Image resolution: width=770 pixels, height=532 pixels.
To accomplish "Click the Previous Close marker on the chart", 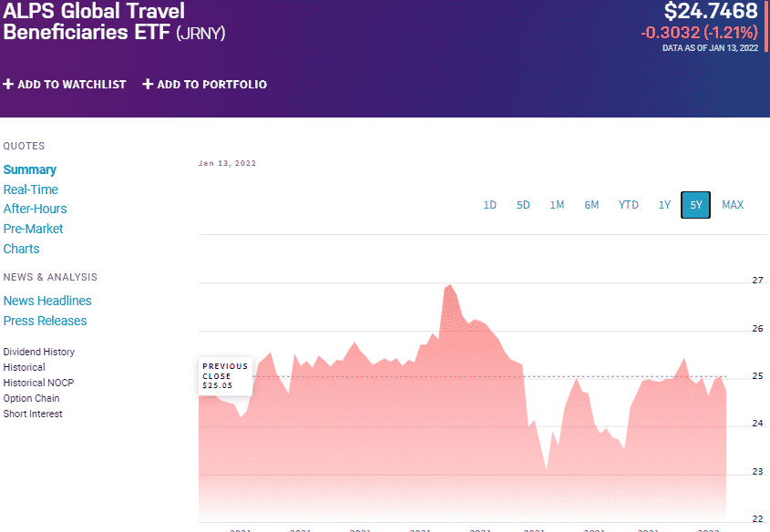I will [x=224, y=376].
